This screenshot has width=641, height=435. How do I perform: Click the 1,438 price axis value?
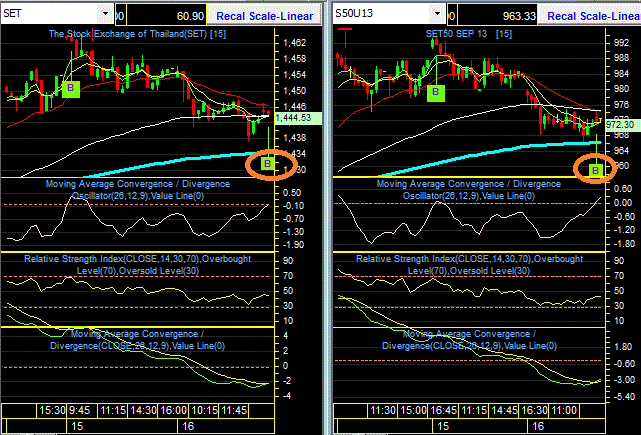tap(294, 138)
